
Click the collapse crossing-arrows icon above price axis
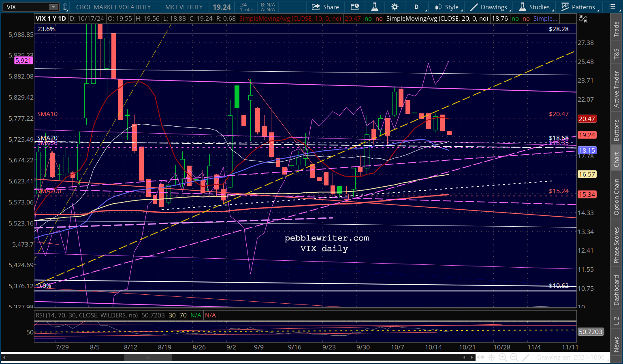pos(583,19)
